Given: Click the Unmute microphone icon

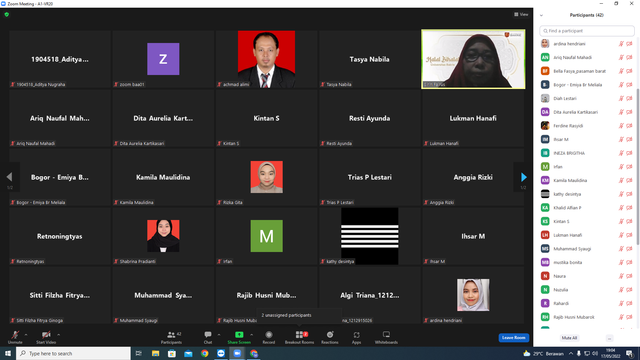Looking at the screenshot, I should click(x=15, y=335).
